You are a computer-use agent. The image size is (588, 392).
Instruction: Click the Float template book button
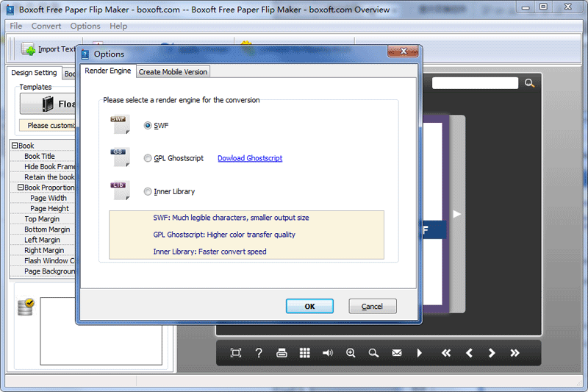48,104
